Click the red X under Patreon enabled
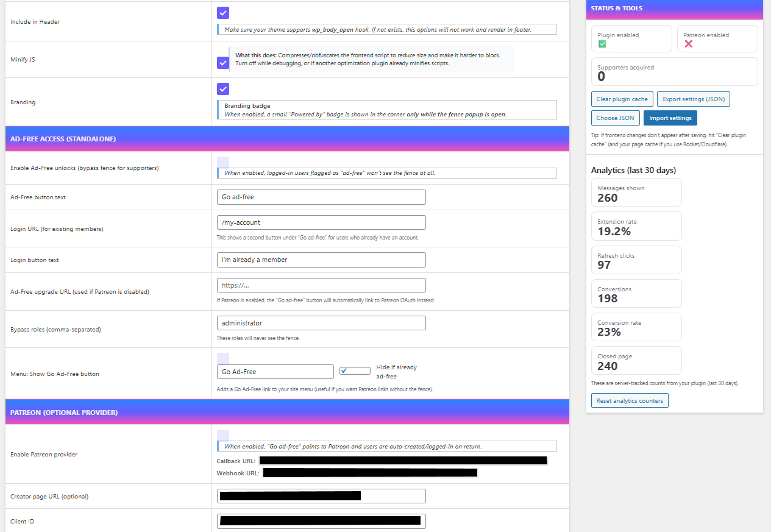Viewport: 771px width, 532px height. pos(689,43)
